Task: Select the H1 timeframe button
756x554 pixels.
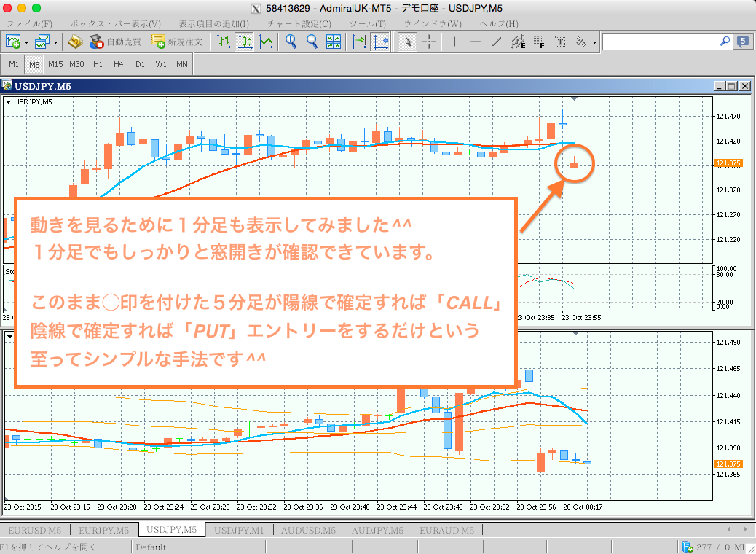Action: pyautogui.click(x=97, y=64)
